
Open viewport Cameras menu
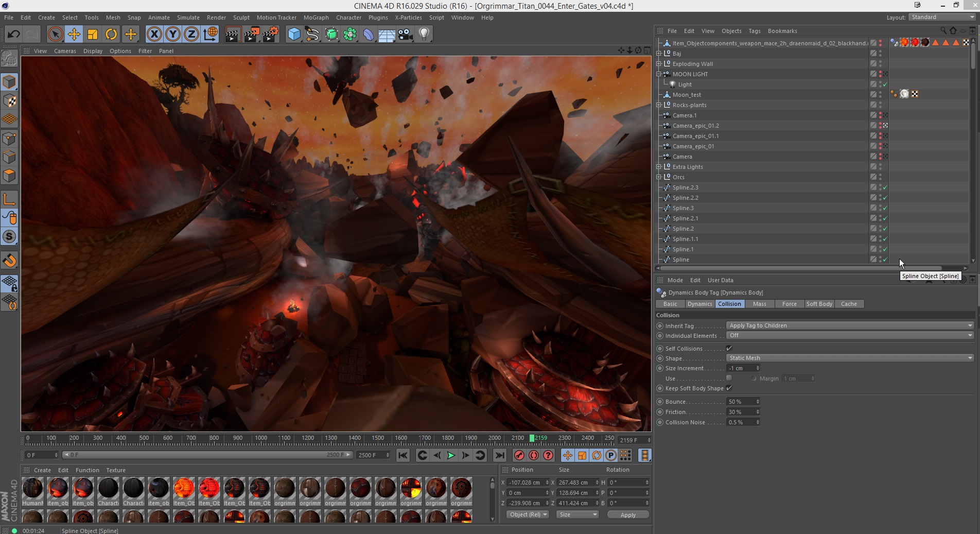pos(65,51)
